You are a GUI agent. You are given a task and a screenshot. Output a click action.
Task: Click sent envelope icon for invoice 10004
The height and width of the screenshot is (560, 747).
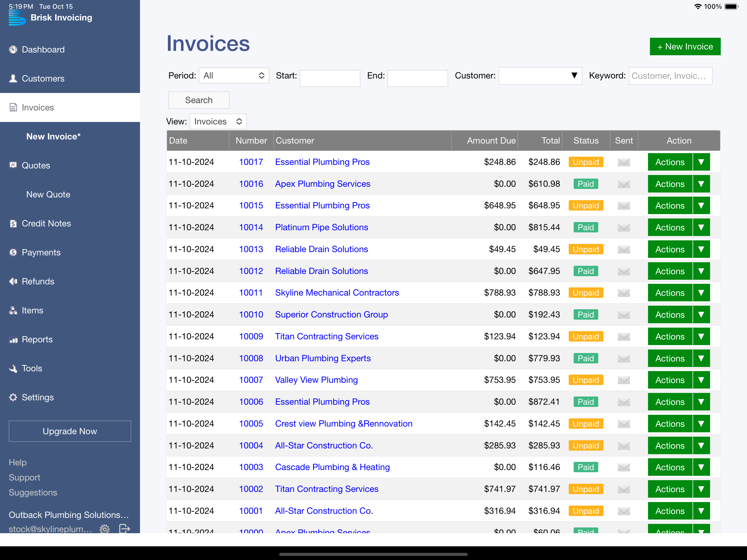[624, 446]
